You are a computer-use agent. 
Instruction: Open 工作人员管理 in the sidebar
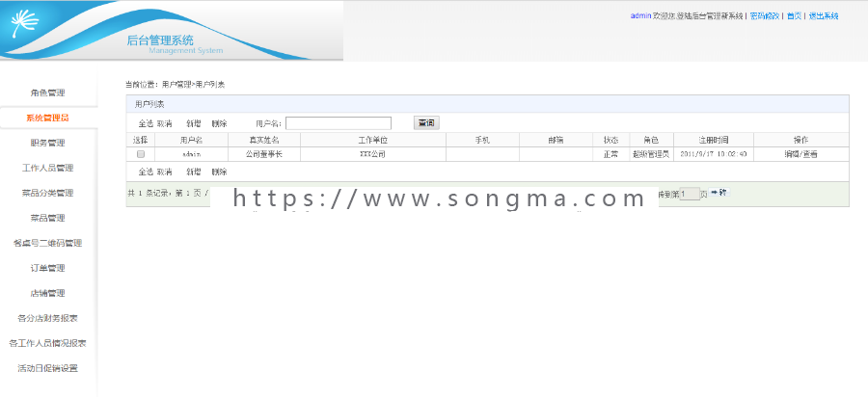coord(47,168)
